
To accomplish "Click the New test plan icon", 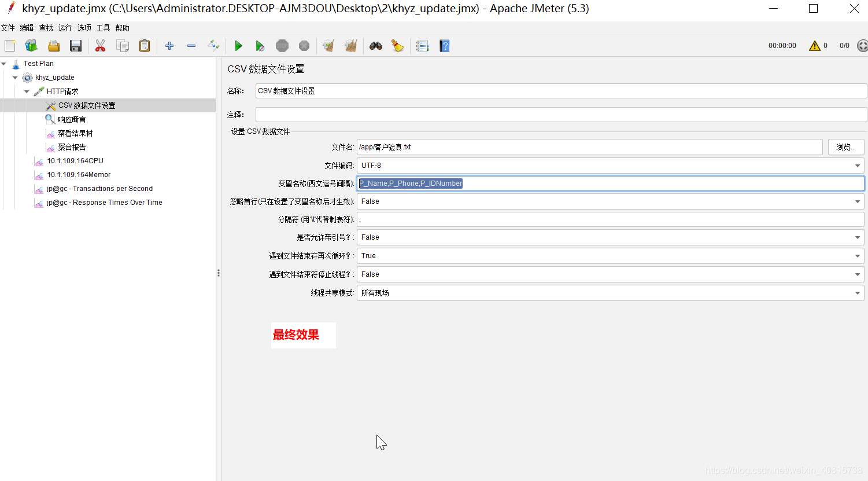I will click(x=10, y=46).
